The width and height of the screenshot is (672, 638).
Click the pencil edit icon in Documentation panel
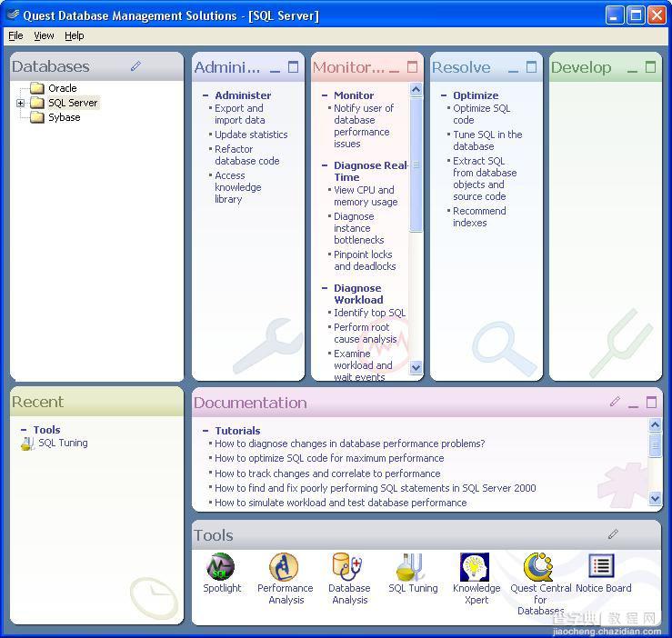click(x=615, y=402)
